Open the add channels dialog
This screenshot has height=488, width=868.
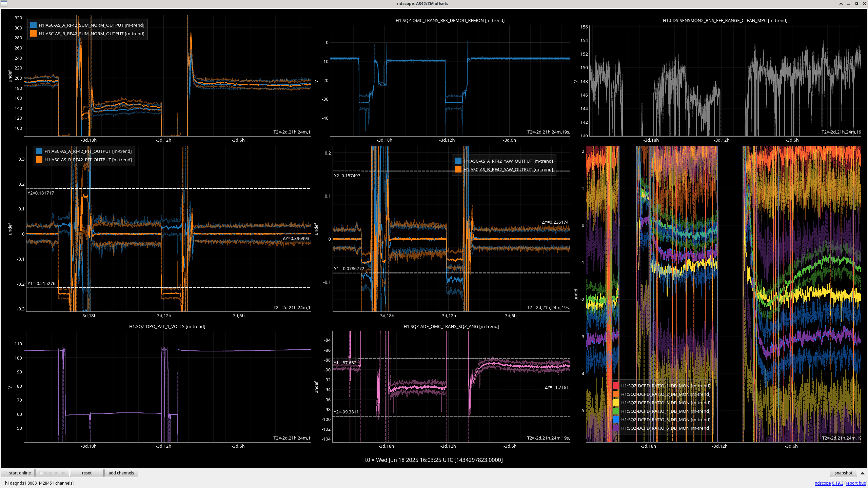click(121, 473)
